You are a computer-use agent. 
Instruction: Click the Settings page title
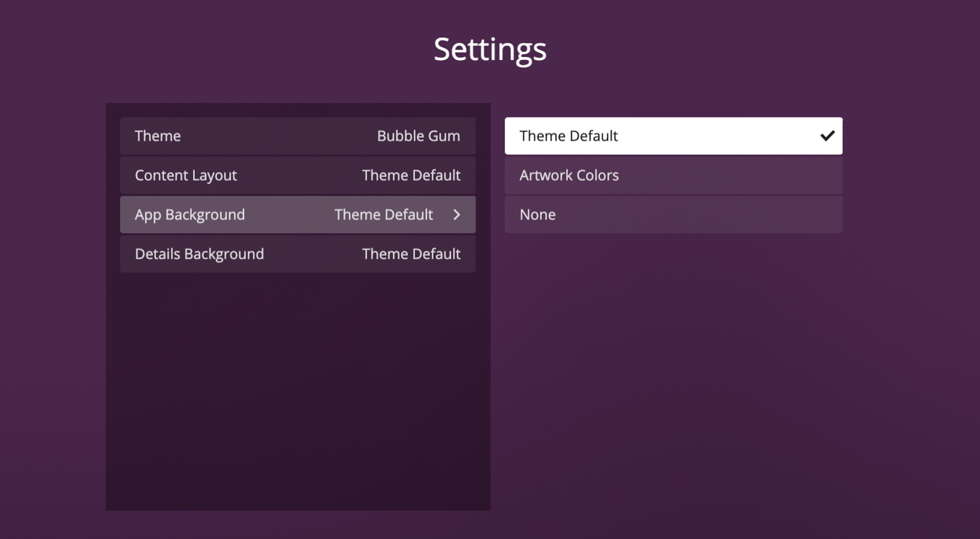tap(489, 49)
